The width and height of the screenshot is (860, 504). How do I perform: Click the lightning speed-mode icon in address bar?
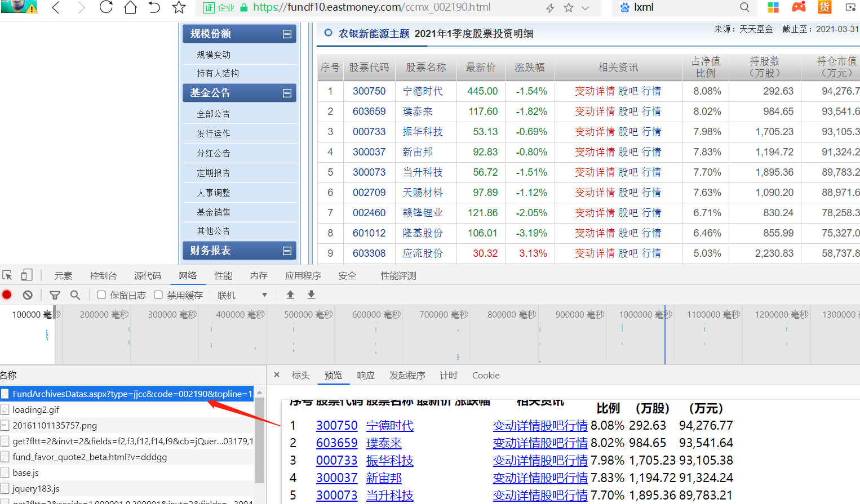click(x=550, y=8)
